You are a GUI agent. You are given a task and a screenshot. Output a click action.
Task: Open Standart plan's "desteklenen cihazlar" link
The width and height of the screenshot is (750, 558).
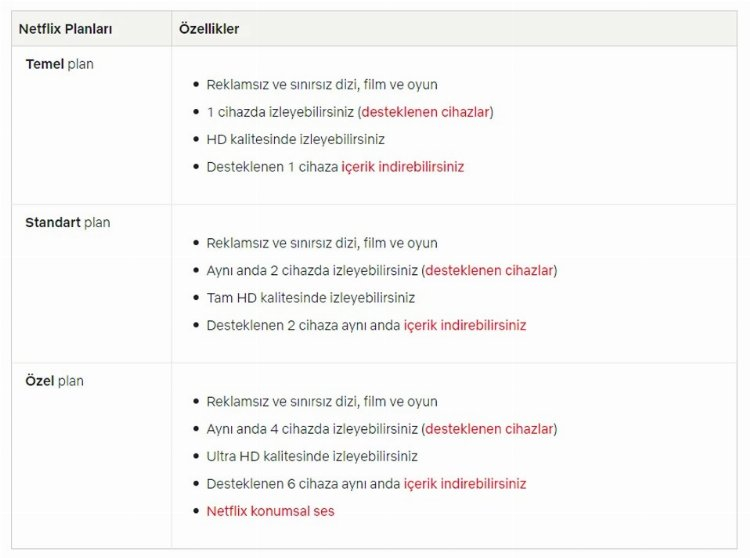489,270
